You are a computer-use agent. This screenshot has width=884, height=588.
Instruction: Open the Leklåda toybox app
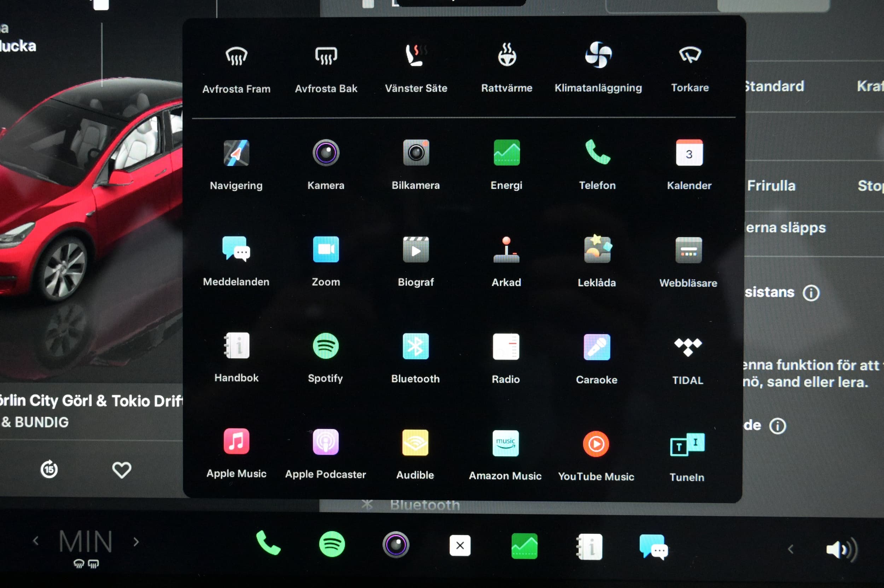click(x=597, y=261)
